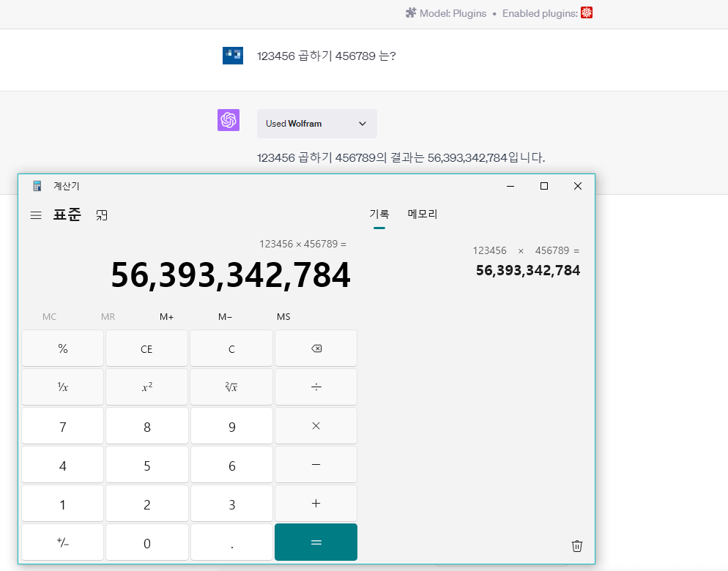
Task: Click the puzzle-piece Model: Plugins icon
Action: point(411,13)
